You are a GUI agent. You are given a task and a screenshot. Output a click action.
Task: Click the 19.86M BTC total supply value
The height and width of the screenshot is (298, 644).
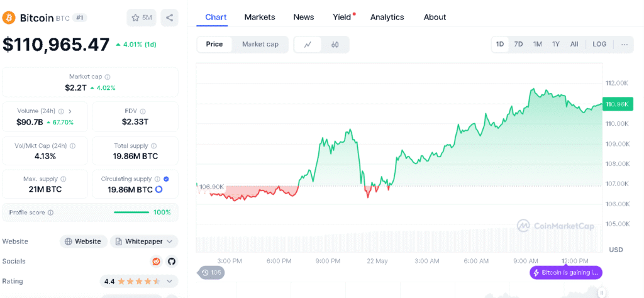coord(136,156)
